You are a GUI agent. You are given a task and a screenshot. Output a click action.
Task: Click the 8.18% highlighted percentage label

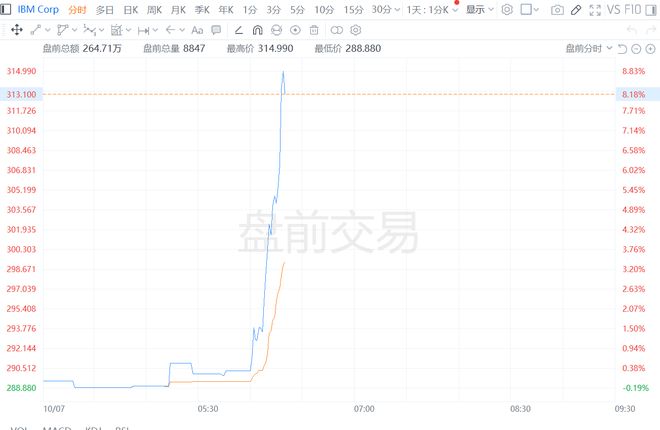click(x=637, y=94)
